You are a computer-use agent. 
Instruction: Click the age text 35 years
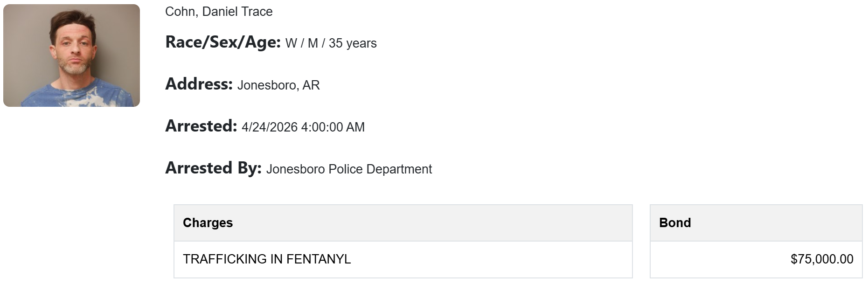[x=353, y=43]
